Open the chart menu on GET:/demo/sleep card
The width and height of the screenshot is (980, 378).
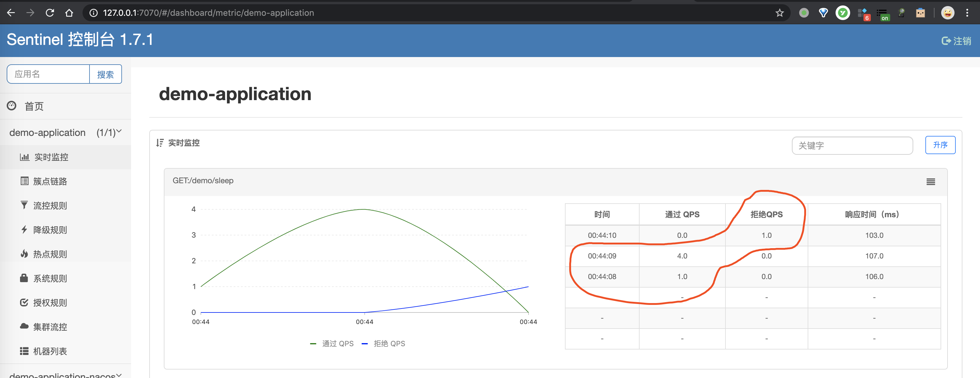tap(931, 182)
